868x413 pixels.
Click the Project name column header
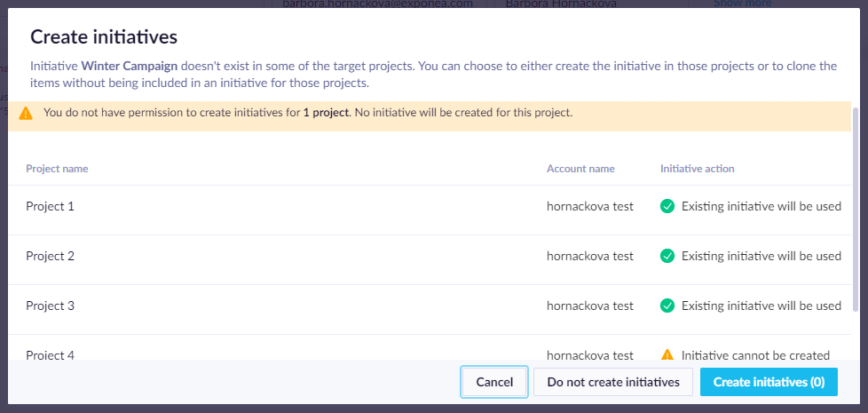coord(57,169)
